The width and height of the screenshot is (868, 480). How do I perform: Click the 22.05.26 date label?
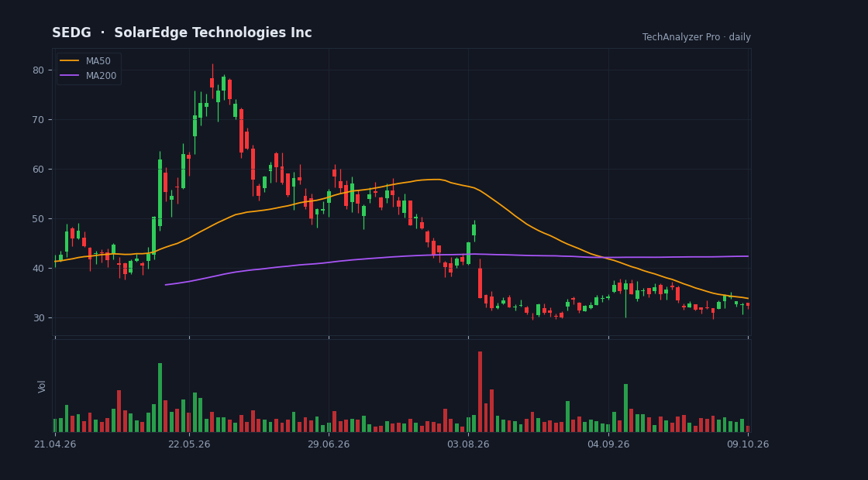click(x=189, y=444)
